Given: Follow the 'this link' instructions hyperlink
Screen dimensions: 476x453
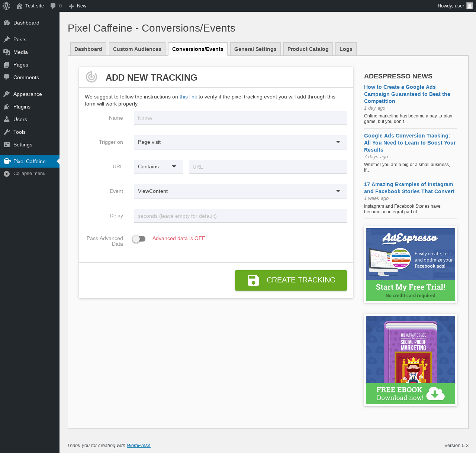Looking at the screenshot, I should click(x=188, y=97).
